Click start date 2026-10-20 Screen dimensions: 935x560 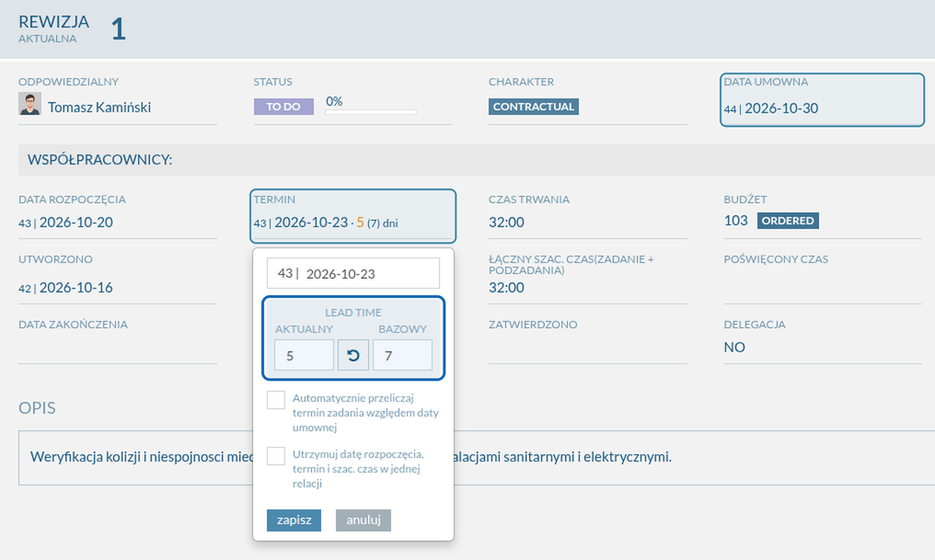(x=75, y=223)
